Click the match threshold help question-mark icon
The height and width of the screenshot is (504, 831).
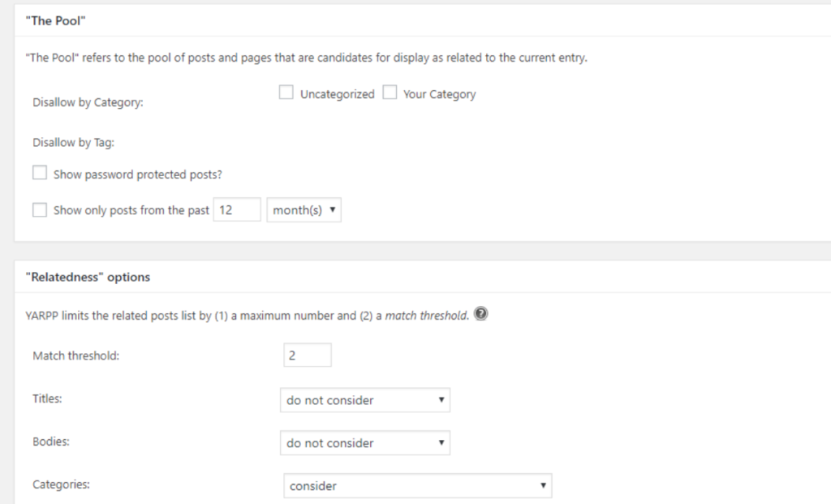(480, 316)
